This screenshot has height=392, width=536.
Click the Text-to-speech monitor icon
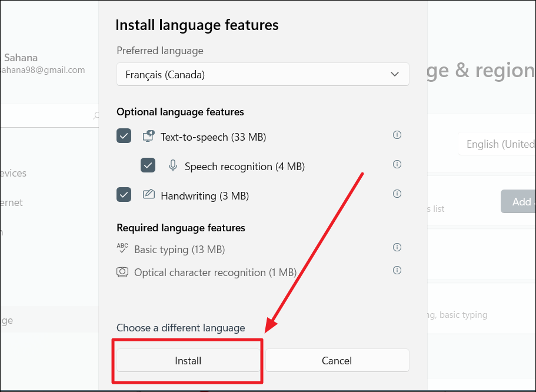tap(148, 136)
